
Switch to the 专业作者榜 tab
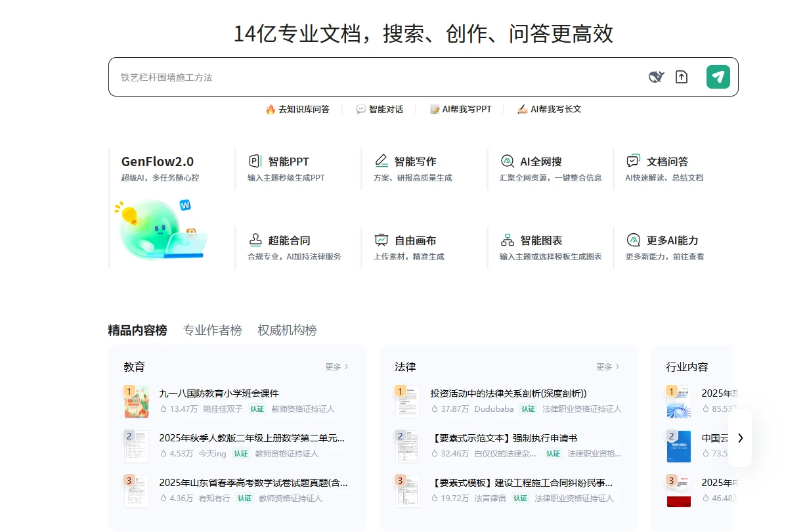(x=212, y=330)
